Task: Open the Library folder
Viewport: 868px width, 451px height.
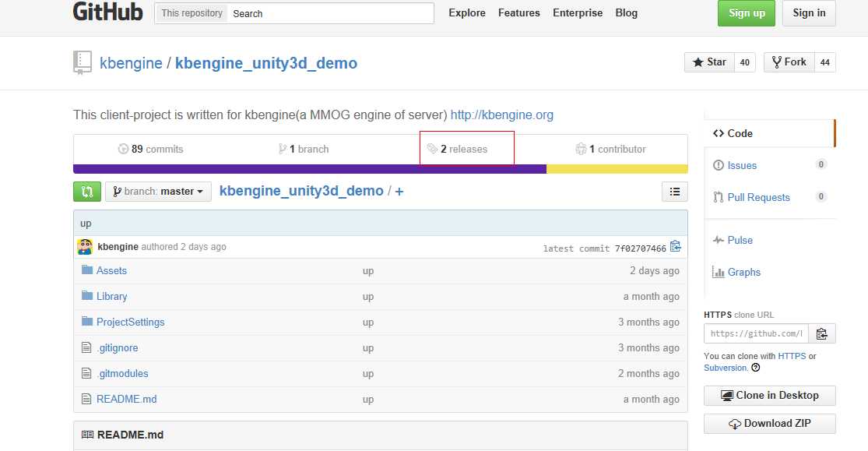Action: click(x=112, y=297)
